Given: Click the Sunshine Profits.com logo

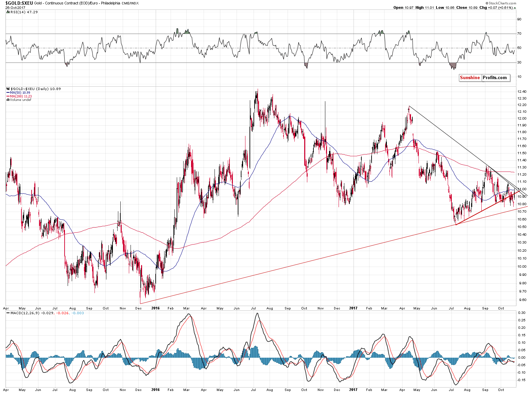Looking at the screenshot, I should coord(484,78).
